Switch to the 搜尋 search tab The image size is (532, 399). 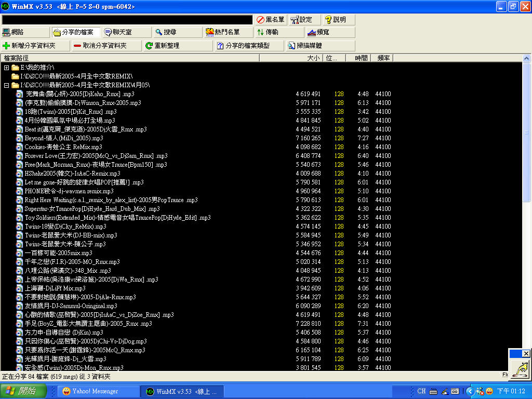pos(178,32)
